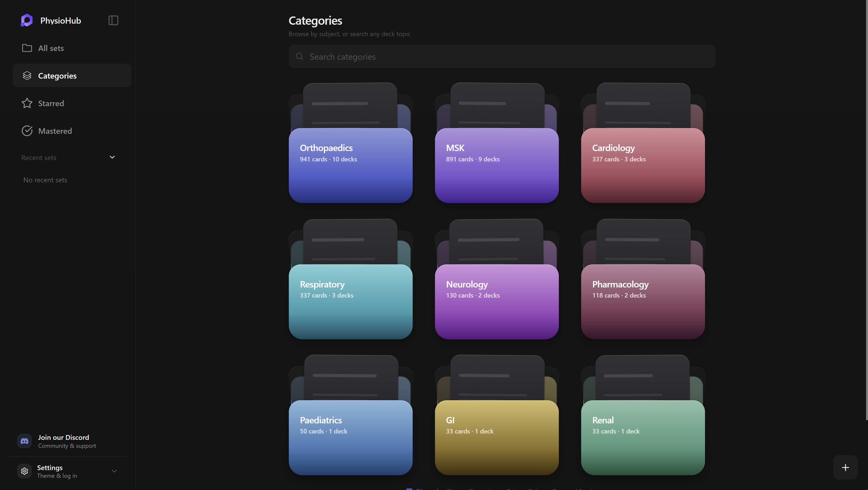Image resolution: width=868 pixels, height=490 pixels.
Task: Click the Starred star icon
Action: point(27,103)
